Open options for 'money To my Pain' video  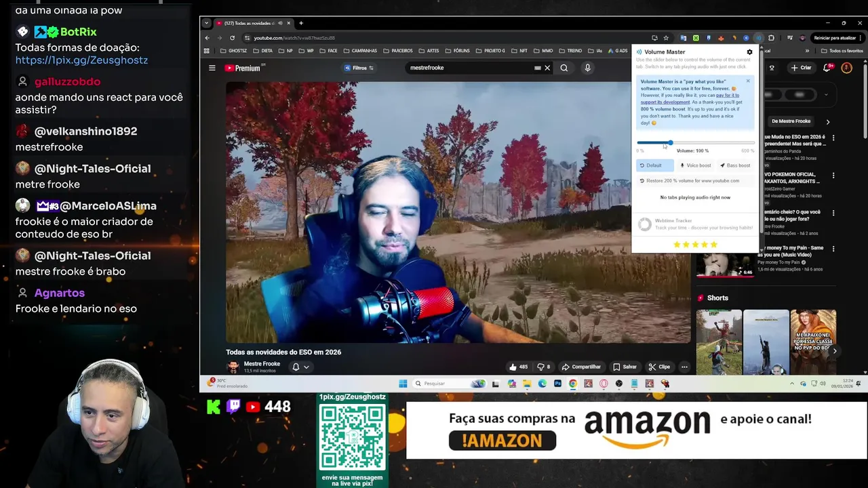(833, 249)
